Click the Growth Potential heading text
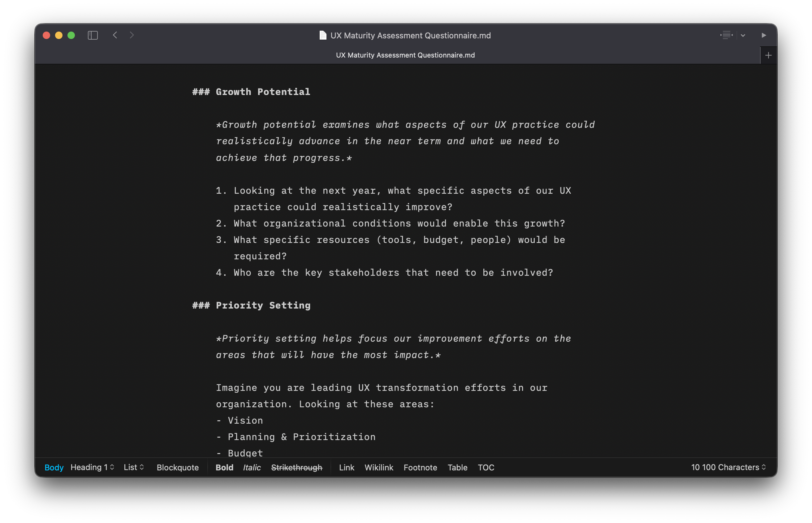812x523 pixels. (x=263, y=92)
